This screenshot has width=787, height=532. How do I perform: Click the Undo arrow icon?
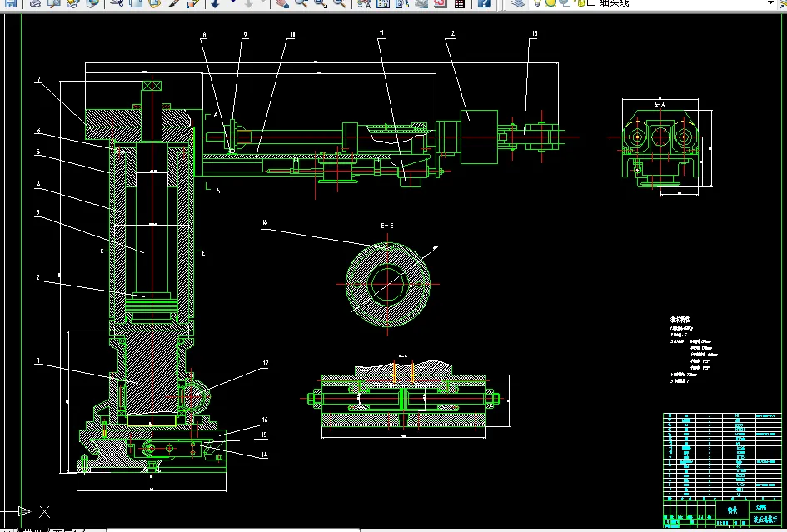(216, 3)
